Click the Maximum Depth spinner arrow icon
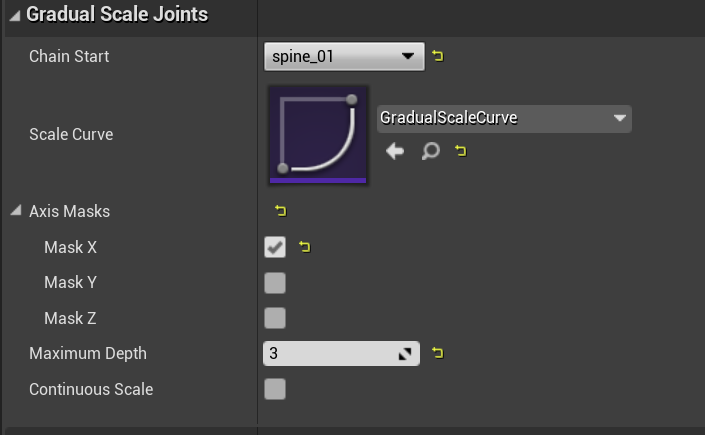Viewport: 705px width, 435px height. [405, 354]
